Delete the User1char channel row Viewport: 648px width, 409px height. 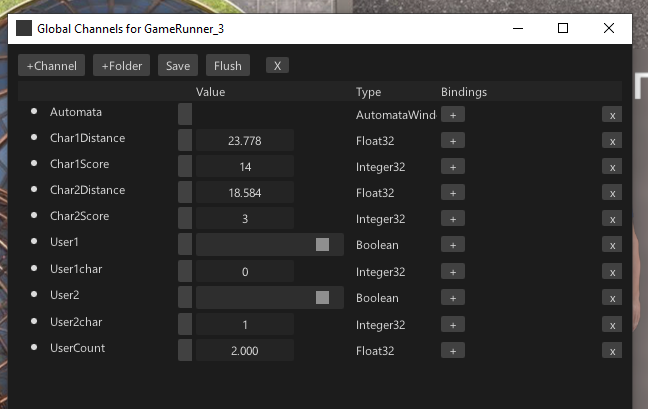(x=612, y=272)
